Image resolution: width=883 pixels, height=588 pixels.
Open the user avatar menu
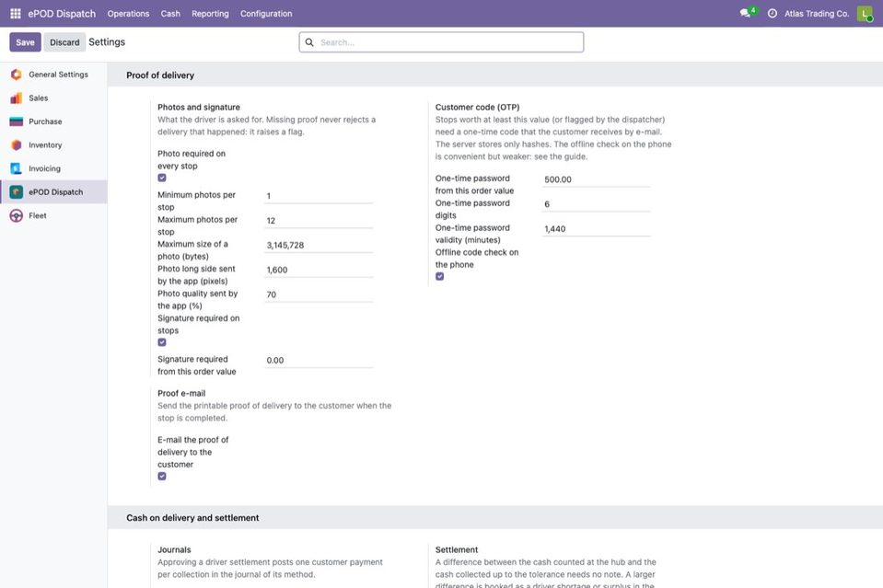pos(865,14)
